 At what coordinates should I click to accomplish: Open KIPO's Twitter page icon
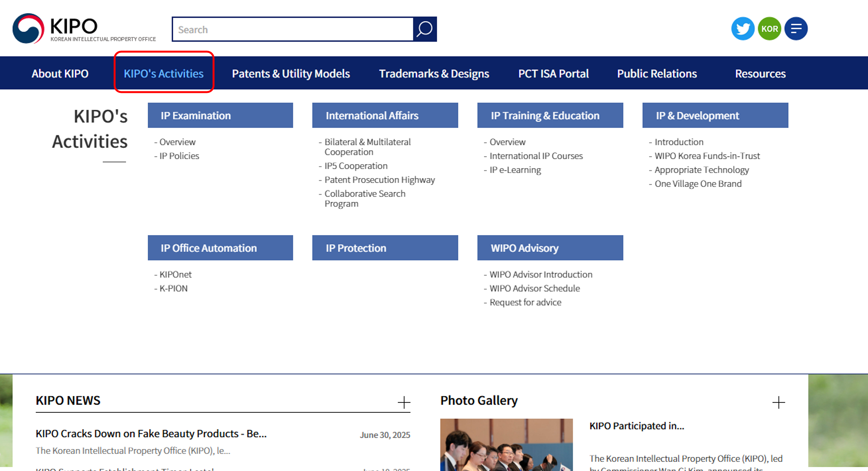coord(743,29)
